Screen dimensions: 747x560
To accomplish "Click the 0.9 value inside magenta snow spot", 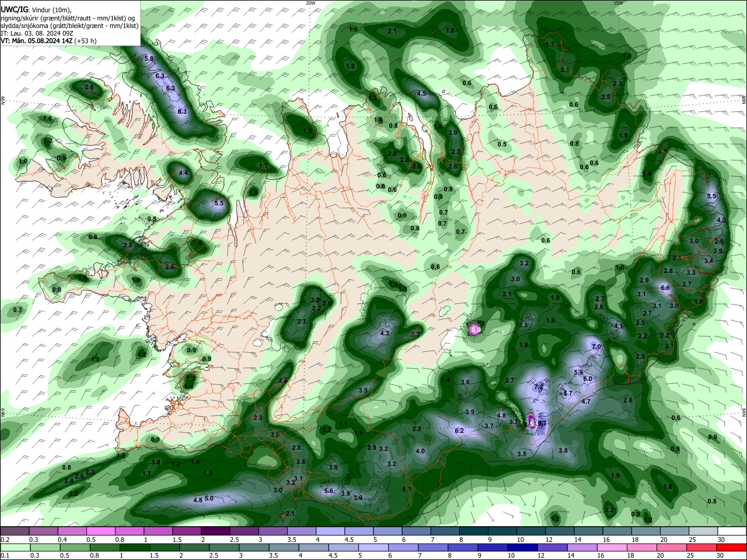I will (476, 330).
